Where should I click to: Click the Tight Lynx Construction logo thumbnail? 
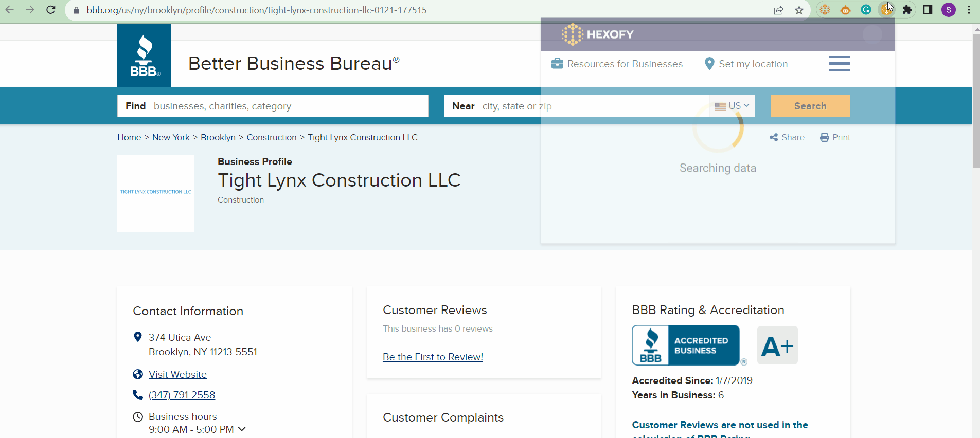[x=156, y=194]
